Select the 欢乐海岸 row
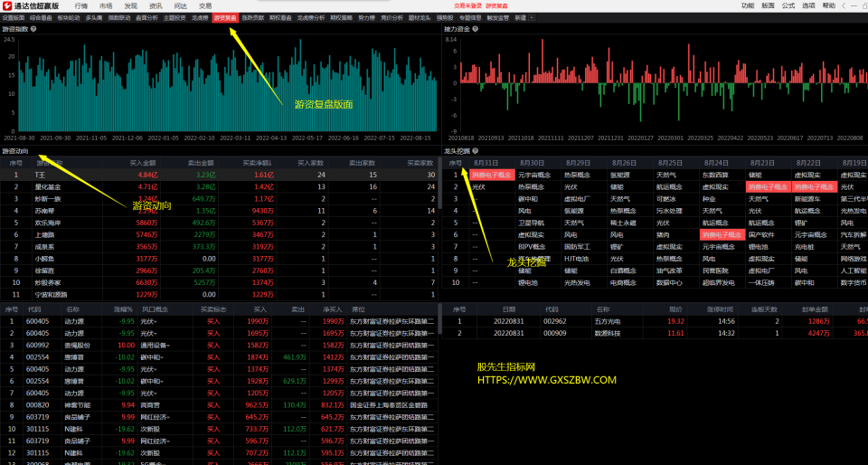Viewport: 868px width, 465px height. coord(219,223)
